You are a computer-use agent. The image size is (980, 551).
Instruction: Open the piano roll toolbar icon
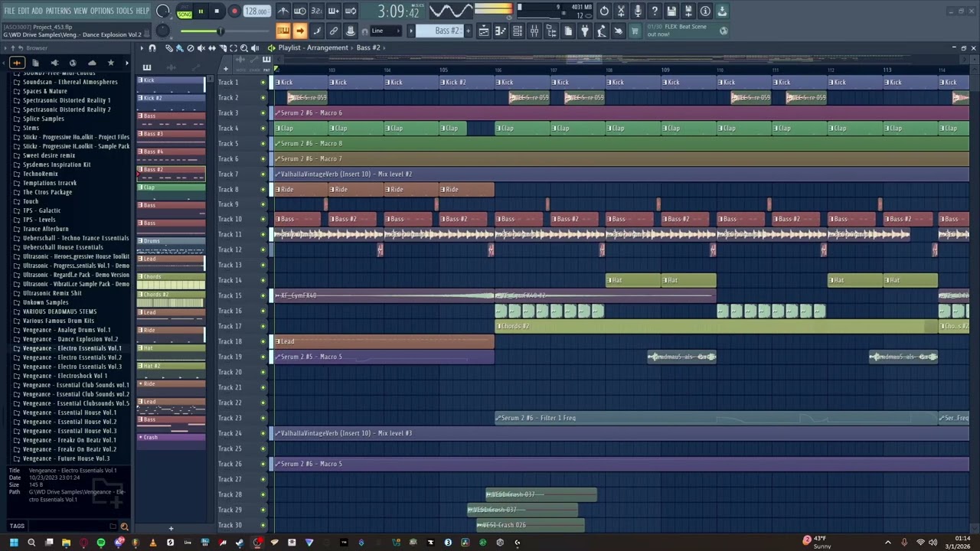(501, 31)
